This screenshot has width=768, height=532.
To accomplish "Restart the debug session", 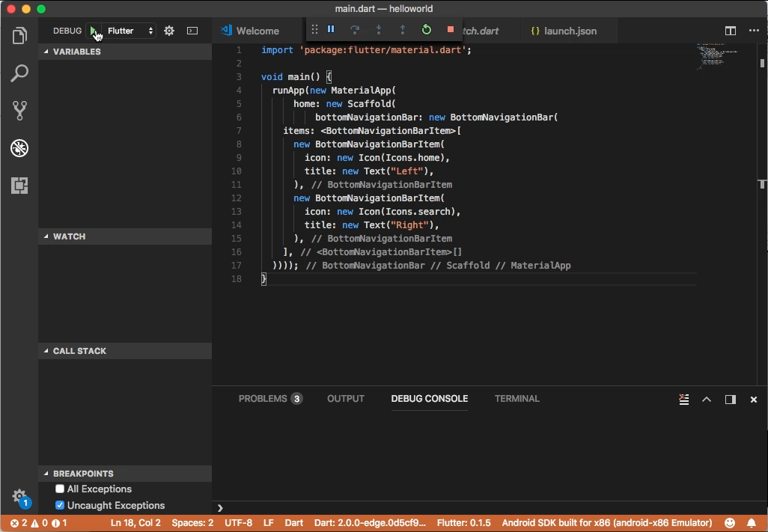I will [x=427, y=29].
